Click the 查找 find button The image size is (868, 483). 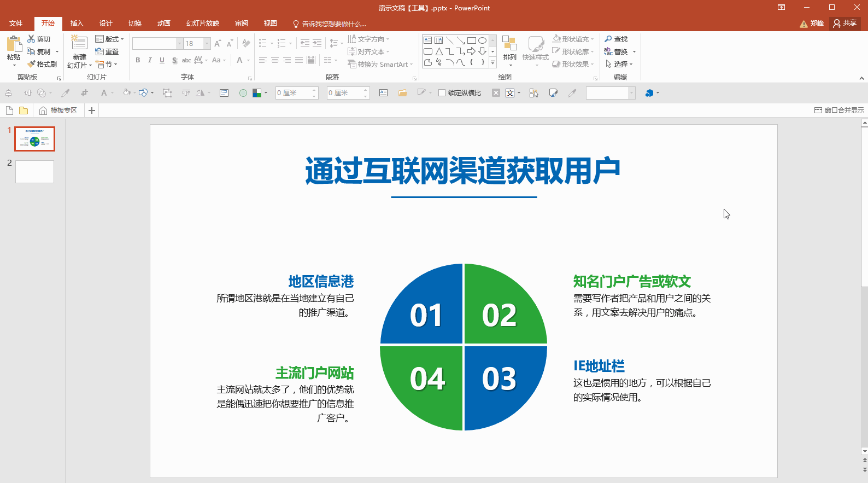[616, 39]
